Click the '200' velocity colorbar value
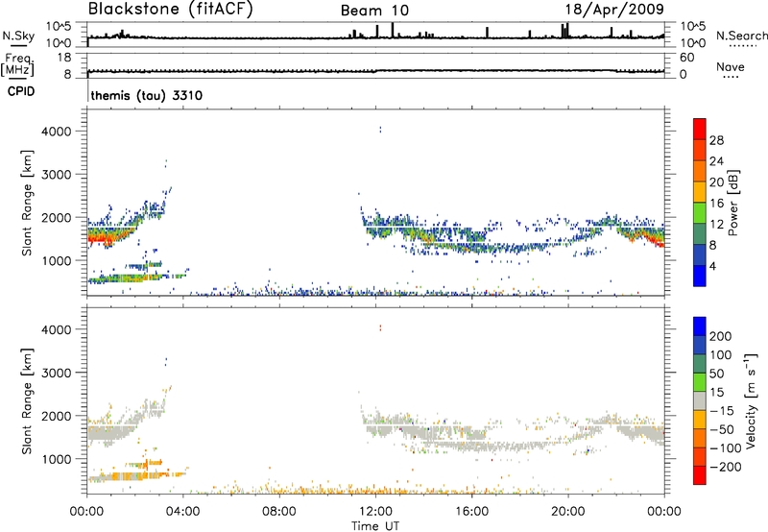The width and height of the screenshot is (768, 532). [x=721, y=336]
